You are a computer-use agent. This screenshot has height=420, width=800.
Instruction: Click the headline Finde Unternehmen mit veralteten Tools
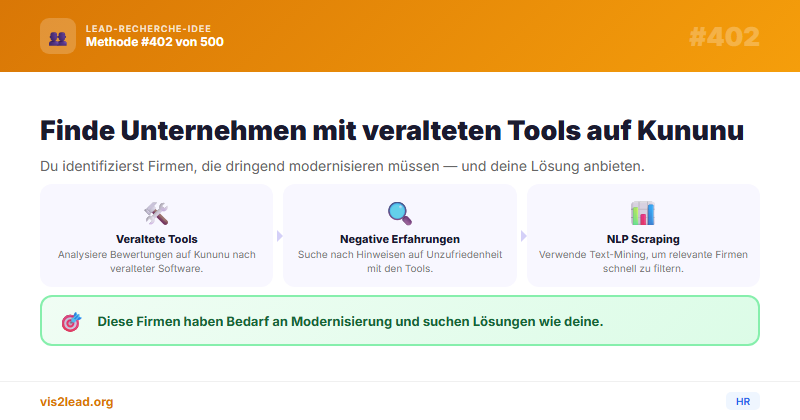tap(392, 130)
